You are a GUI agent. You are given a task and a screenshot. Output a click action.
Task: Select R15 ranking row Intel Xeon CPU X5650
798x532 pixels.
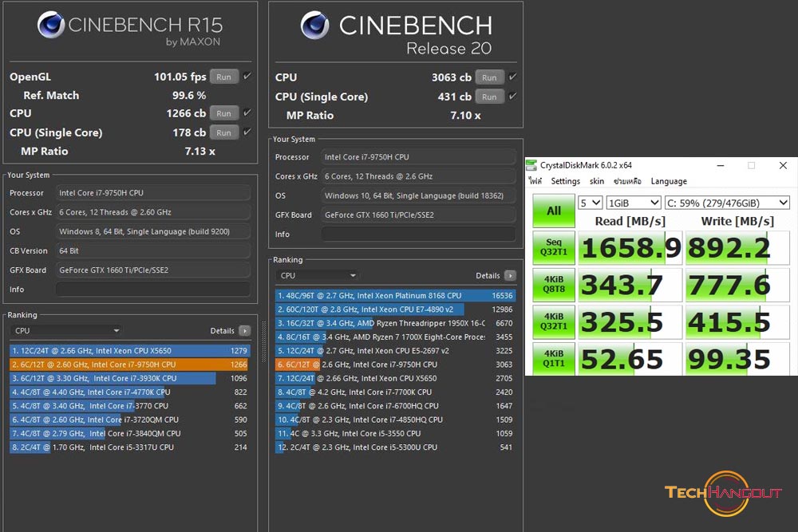(130, 351)
